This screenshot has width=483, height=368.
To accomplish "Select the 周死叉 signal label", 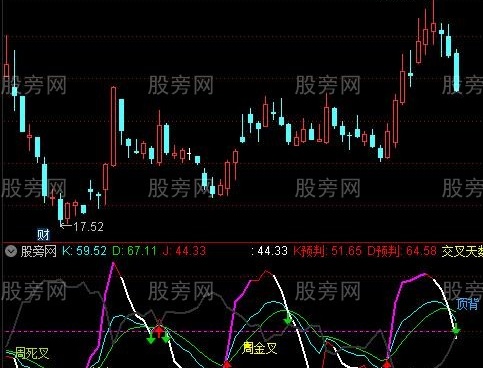I will tap(32, 353).
